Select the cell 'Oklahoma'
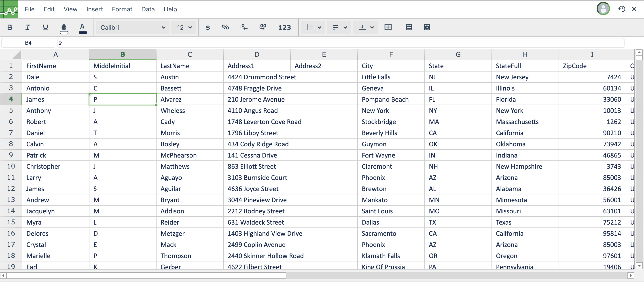 [525, 144]
